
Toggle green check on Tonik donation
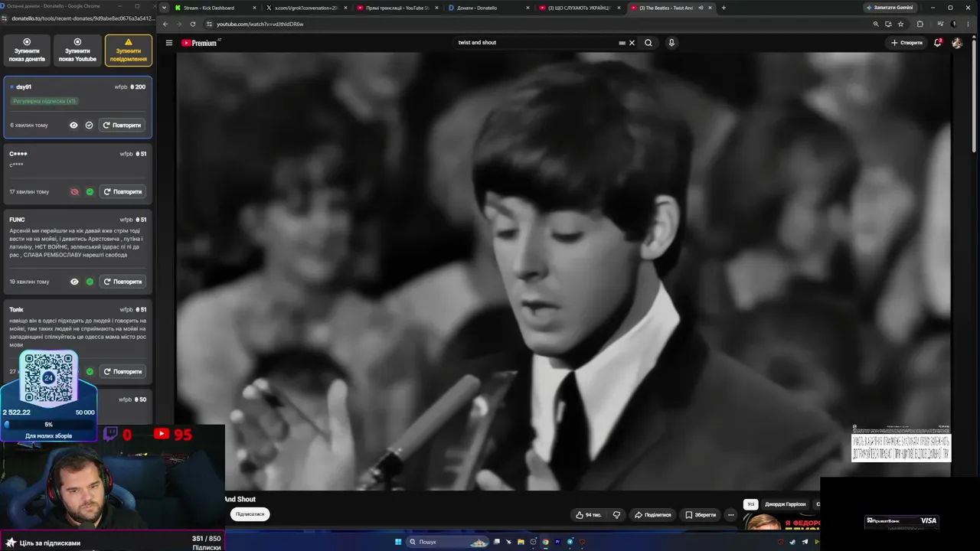tap(89, 371)
